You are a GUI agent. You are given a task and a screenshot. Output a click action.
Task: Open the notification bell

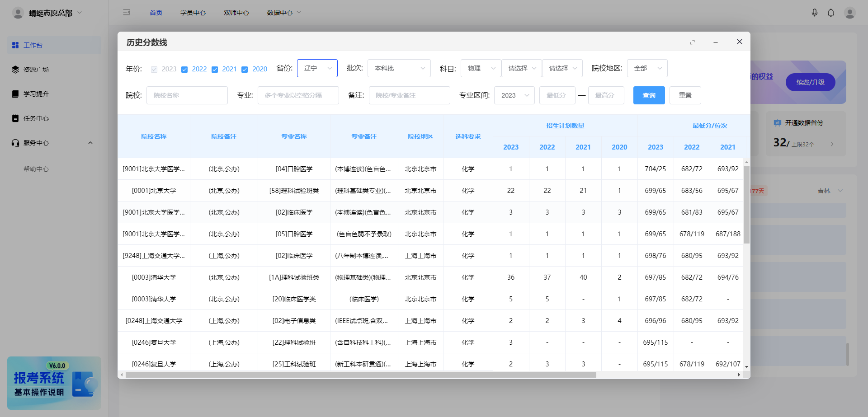coord(831,13)
